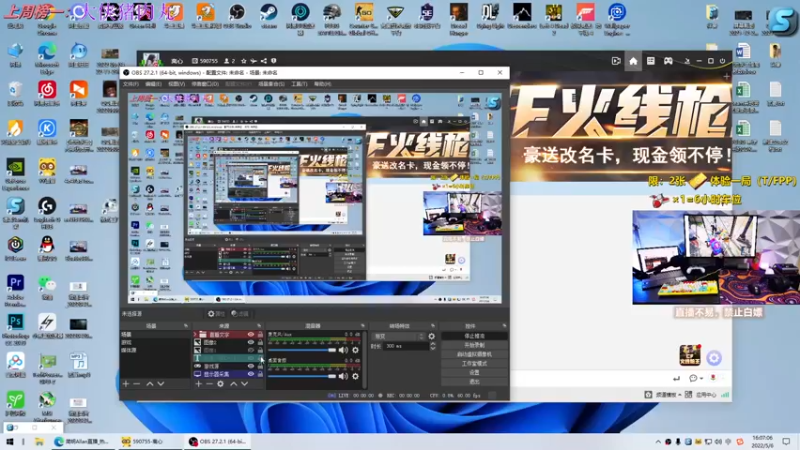800x450 pixels.
Task: Click the home icon in streaming client
Action: pos(633,61)
